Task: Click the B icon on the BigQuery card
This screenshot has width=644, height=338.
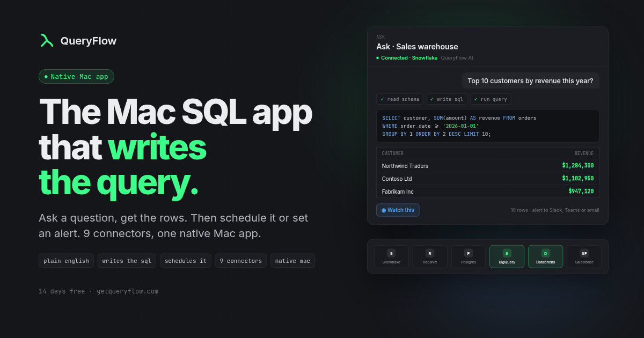Action: [x=507, y=253]
